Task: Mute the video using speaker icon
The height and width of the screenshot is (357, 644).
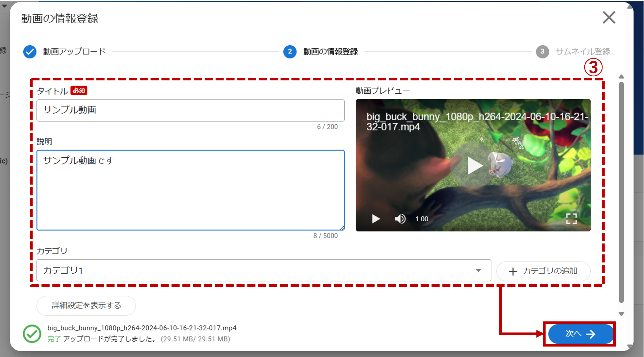Action: point(400,219)
